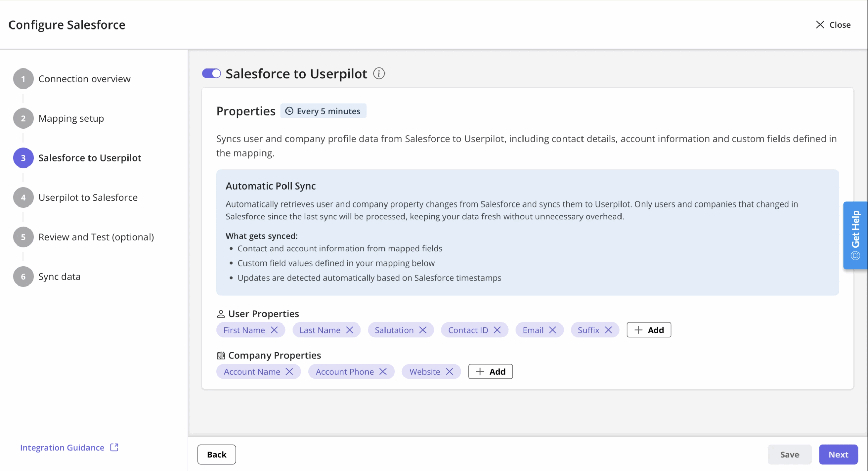Click the Back button

click(x=217, y=454)
